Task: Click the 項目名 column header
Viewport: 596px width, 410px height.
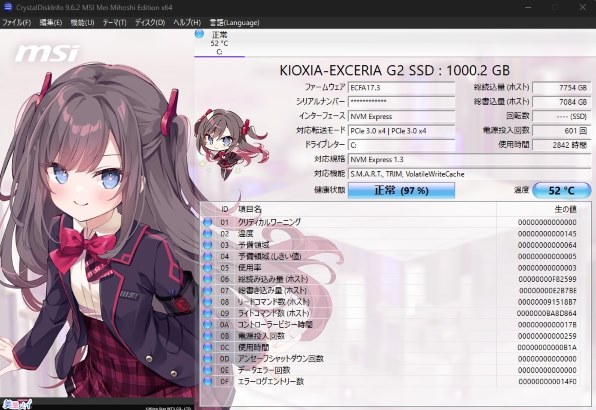Action: coord(250,209)
